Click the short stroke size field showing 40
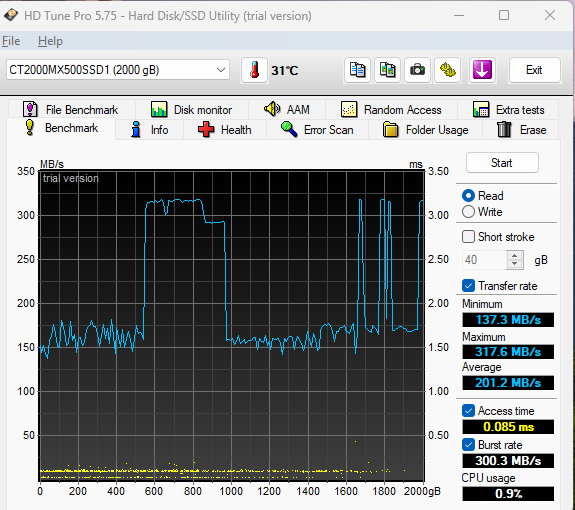Viewport: 575px width, 510px height. (485, 260)
